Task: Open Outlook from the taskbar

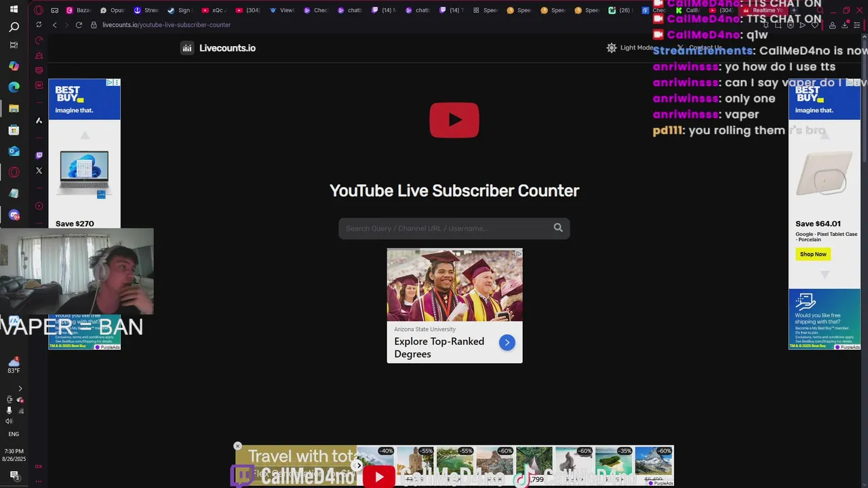Action: (14, 151)
